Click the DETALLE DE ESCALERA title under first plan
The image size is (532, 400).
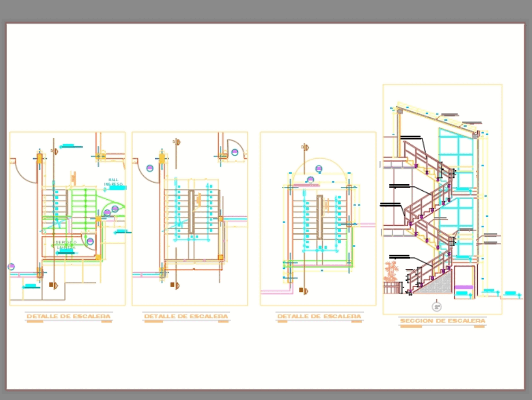[x=68, y=315]
